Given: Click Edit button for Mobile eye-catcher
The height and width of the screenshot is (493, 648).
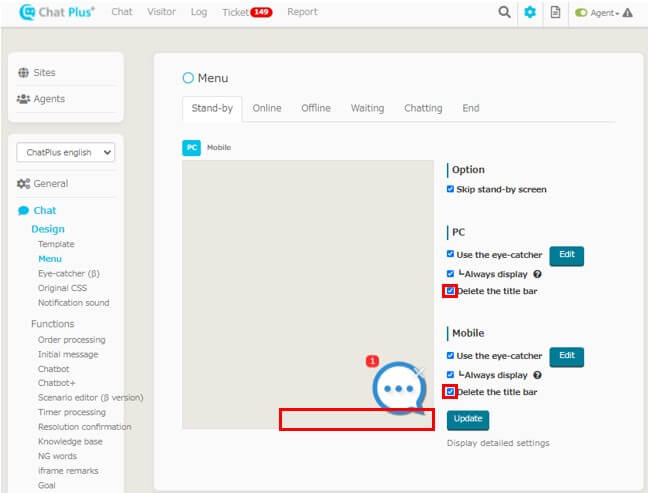Looking at the screenshot, I should (567, 357).
